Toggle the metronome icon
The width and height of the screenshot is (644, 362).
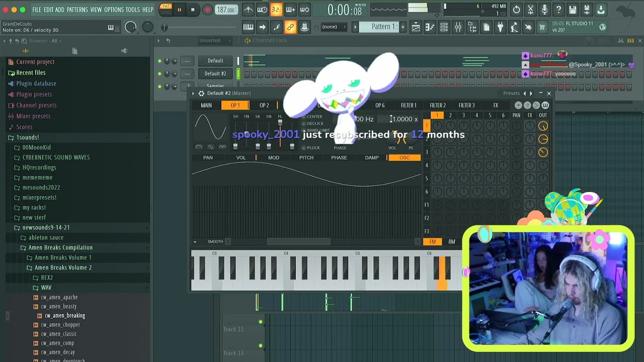tap(249, 10)
